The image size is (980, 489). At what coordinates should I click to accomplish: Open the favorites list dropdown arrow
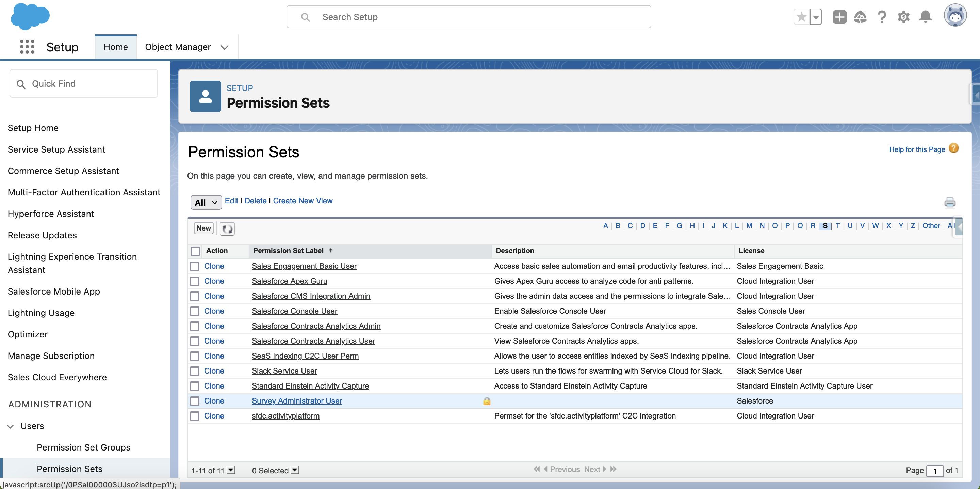coord(816,17)
